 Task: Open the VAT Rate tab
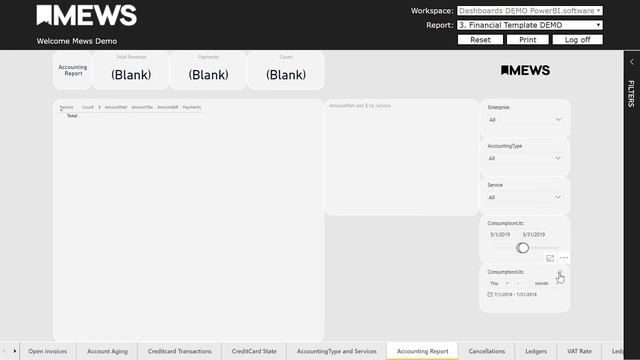pos(579,351)
